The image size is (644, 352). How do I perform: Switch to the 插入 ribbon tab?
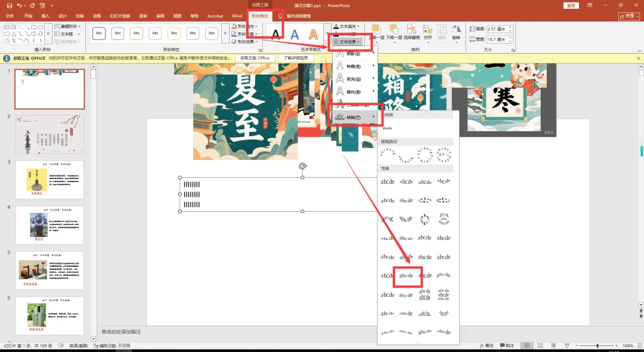click(45, 16)
